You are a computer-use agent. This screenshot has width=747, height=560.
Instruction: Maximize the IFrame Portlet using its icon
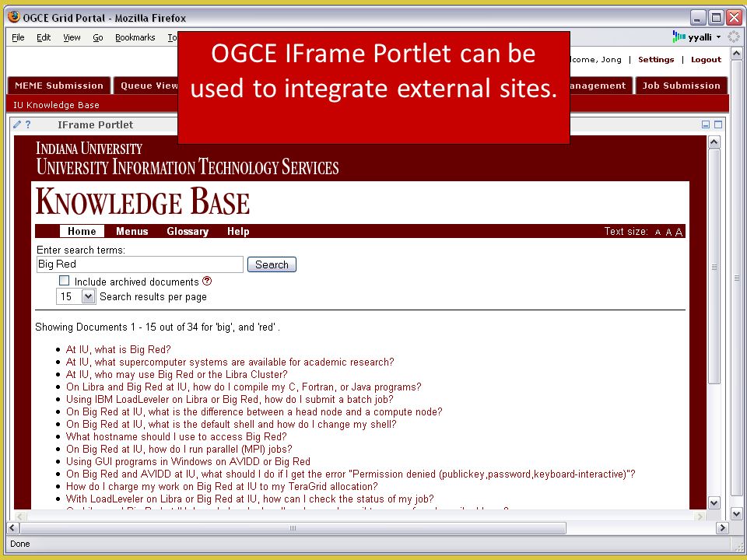718,124
